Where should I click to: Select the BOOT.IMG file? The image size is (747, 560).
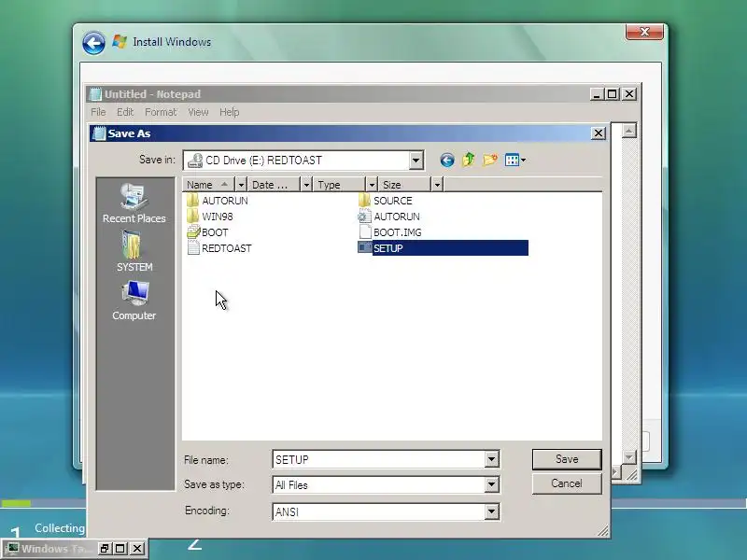[x=389, y=232]
